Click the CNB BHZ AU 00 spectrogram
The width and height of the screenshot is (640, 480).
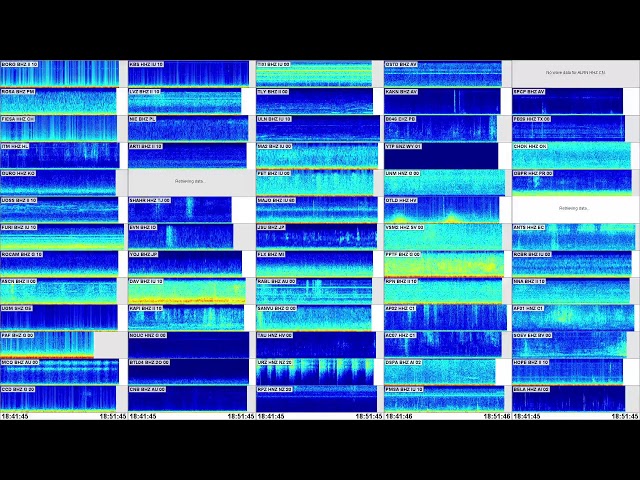(x=187, y=399)
